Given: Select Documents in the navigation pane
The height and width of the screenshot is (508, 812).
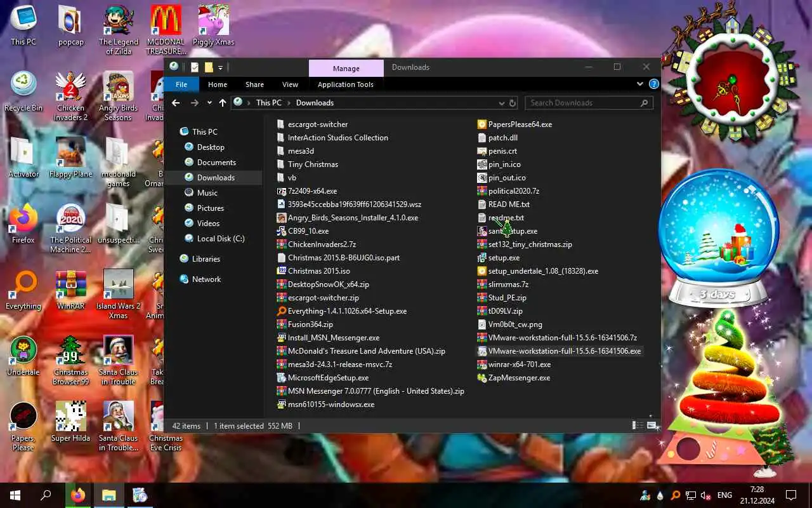Looking at the screenshot, I should [x=216, y=162].
